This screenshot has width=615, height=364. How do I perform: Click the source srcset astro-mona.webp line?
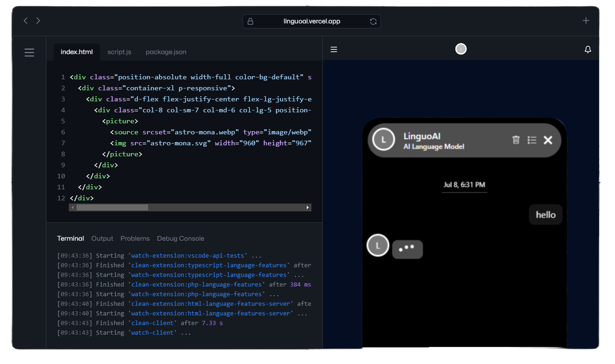click(211, 132)
